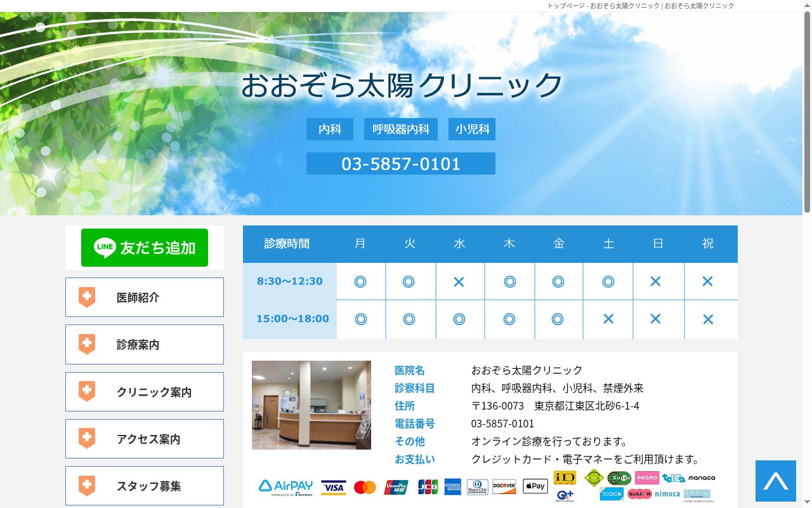812x508 pixels.
Task: Click the American Express logo
Action: point(452,487)
